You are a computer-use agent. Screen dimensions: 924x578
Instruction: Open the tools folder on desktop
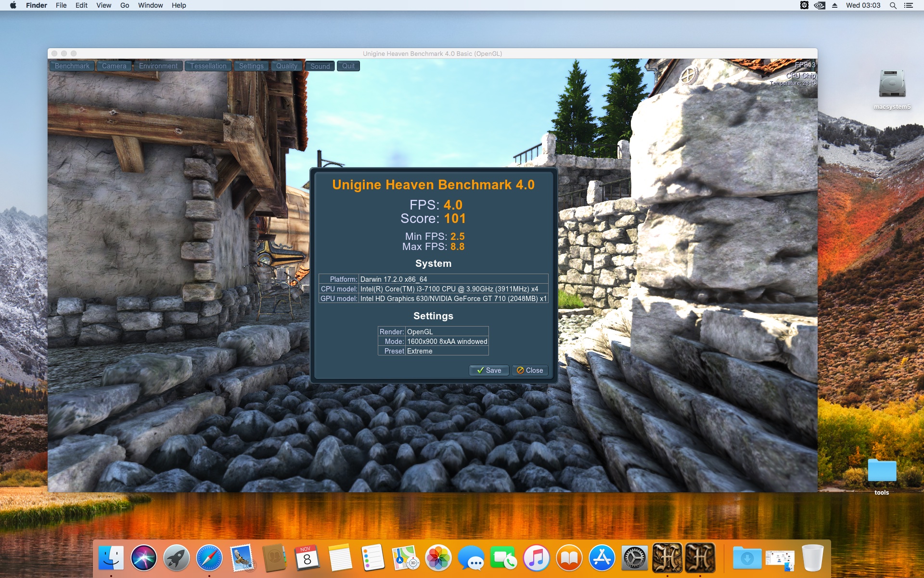[x=881, y=471]
